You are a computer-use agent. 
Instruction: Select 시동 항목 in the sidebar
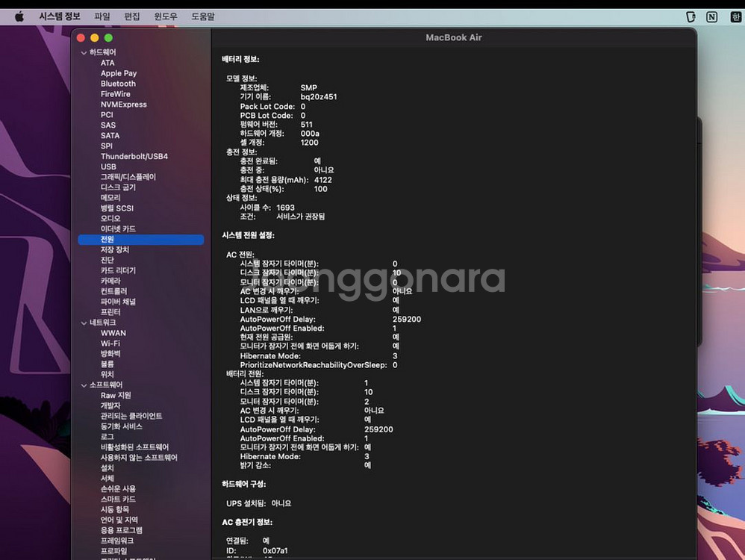[114, 510]
